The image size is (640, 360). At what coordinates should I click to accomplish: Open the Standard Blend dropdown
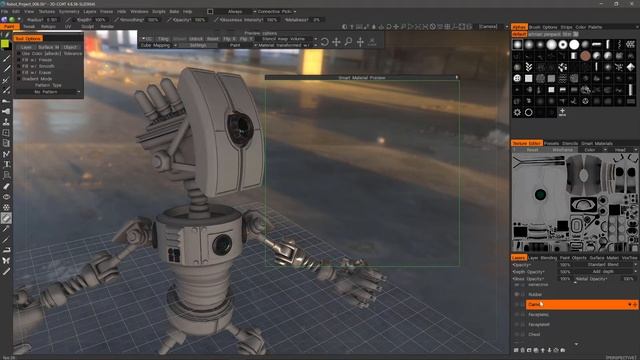click(606, 265)
